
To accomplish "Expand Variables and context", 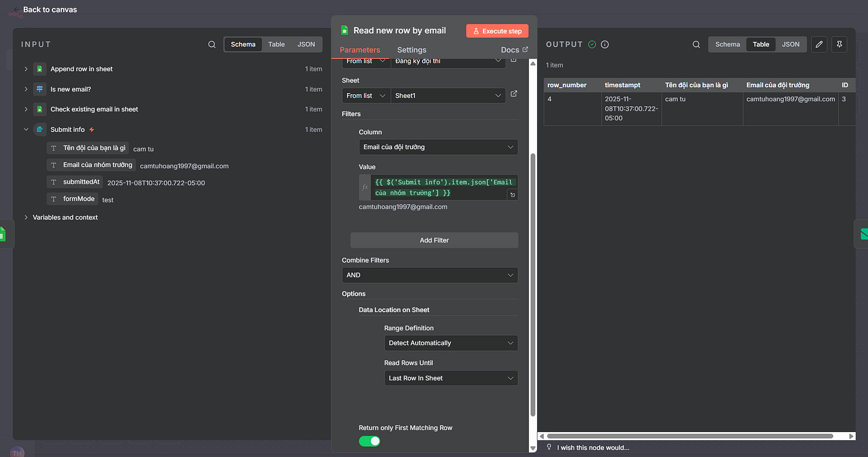I will point(26,218).
